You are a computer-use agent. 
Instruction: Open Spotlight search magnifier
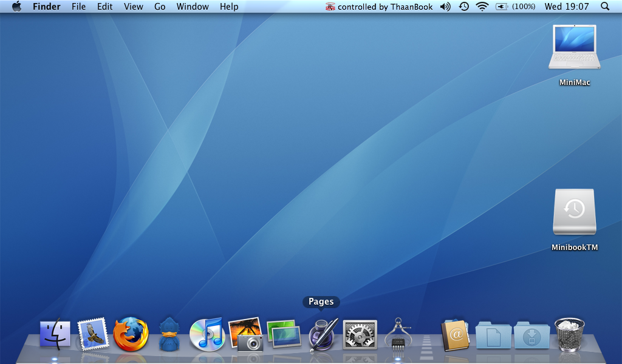(605, 6)
